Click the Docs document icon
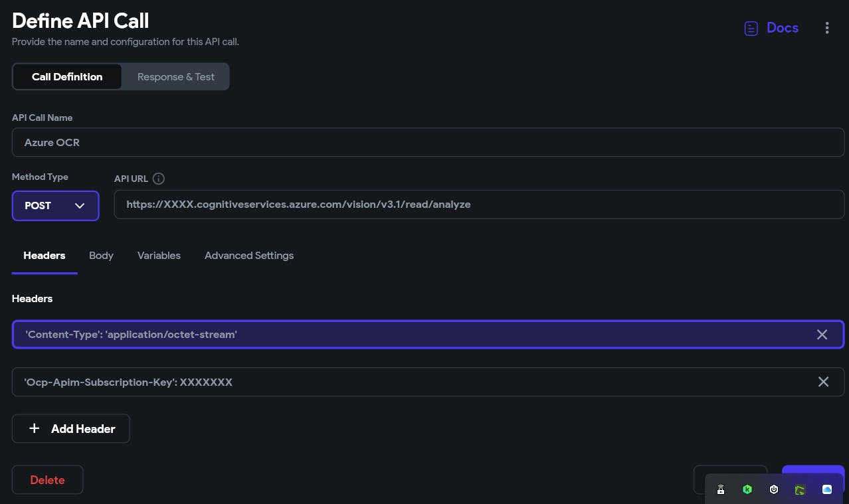The height and width of the screenshot is (504, 849). [x=751, y=29]
